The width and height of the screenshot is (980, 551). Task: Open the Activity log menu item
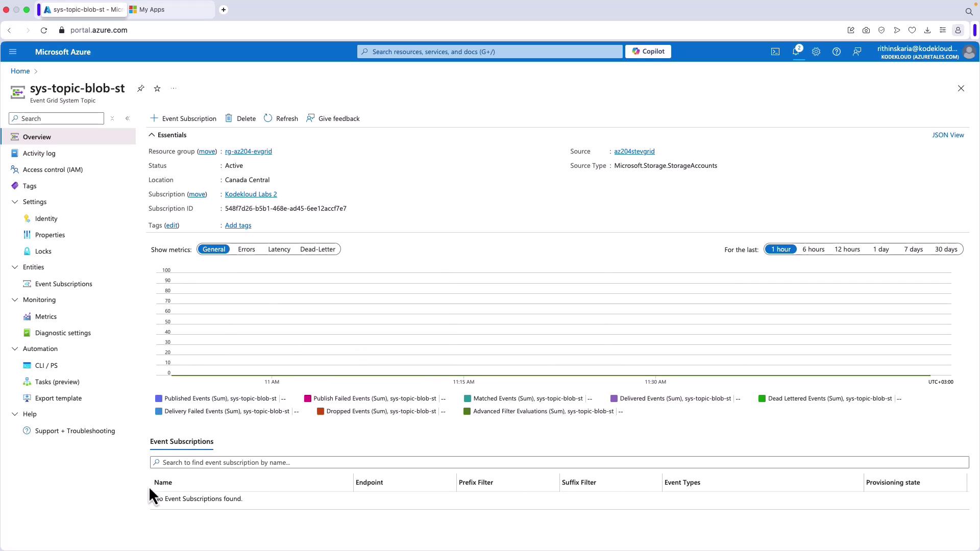39,153
